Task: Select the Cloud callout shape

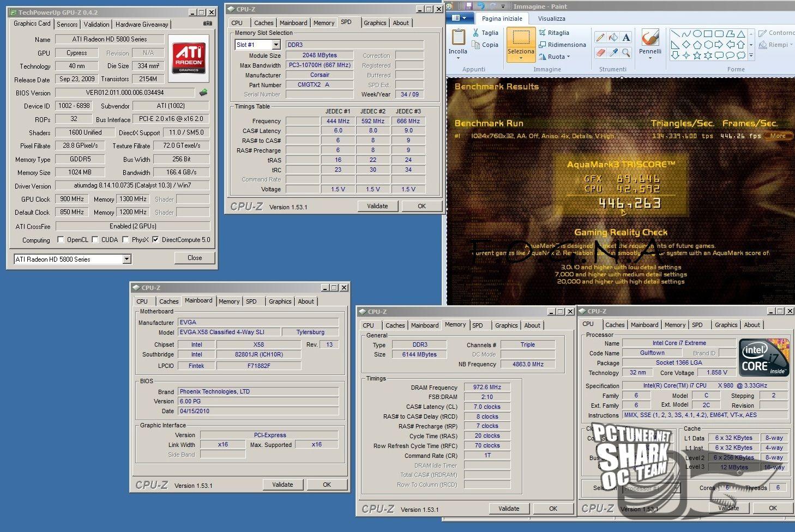Action: coord(740,55)
